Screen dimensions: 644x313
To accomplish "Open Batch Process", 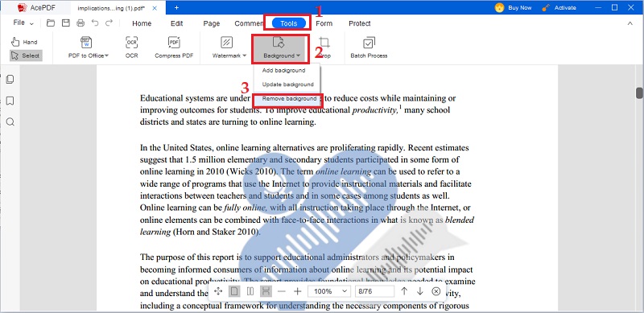I will pos(369,47).
